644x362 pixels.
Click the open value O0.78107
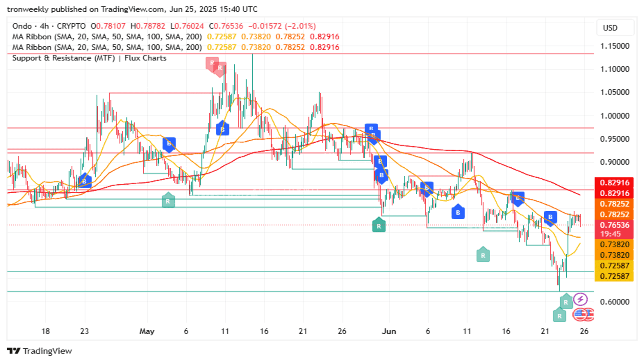tap(108, 26)
